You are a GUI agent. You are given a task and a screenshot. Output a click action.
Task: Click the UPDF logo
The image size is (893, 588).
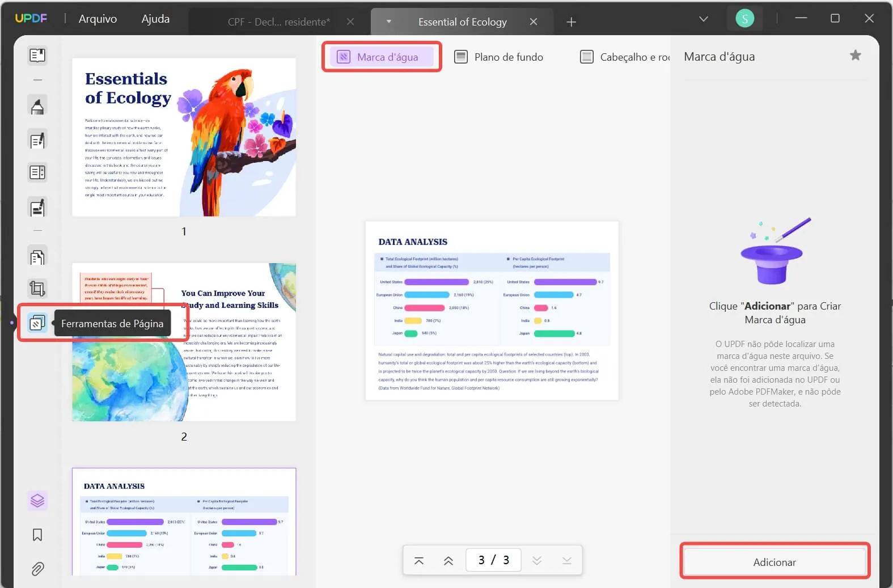(31, 18)
